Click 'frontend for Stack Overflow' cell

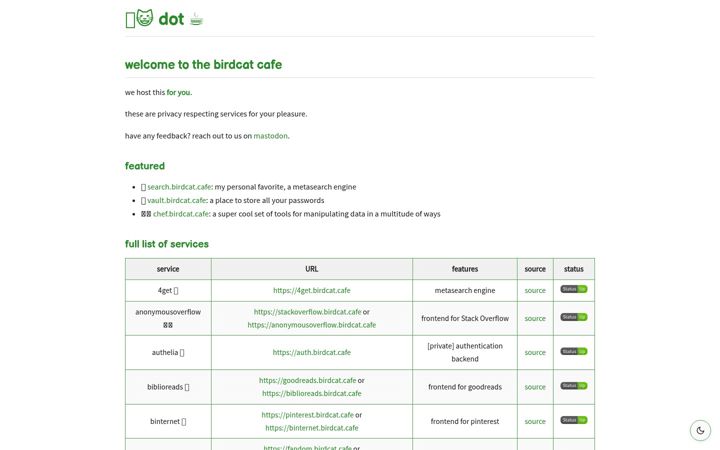coord(465,318)
